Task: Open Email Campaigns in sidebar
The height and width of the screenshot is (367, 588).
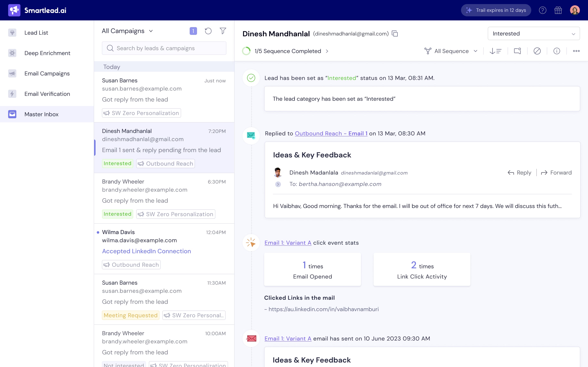Action: 47,74
